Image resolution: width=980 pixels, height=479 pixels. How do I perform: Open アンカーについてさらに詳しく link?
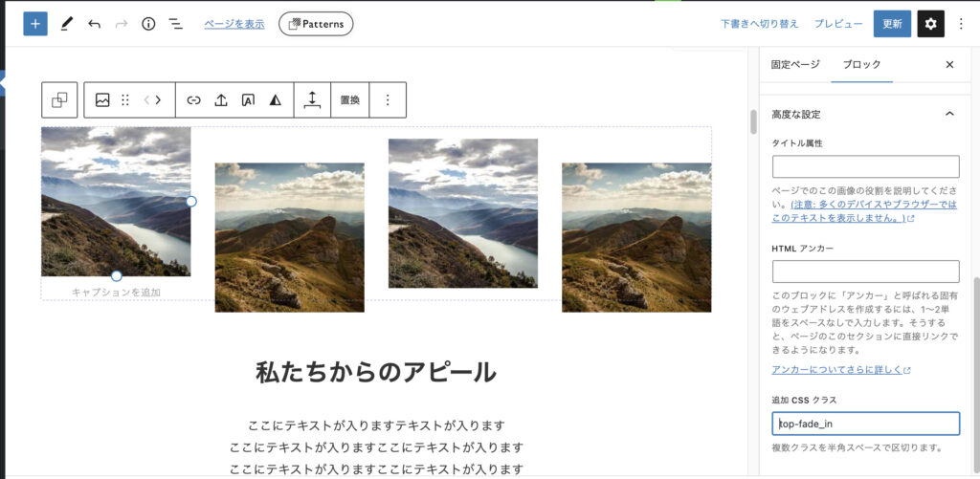coord(841,370)
